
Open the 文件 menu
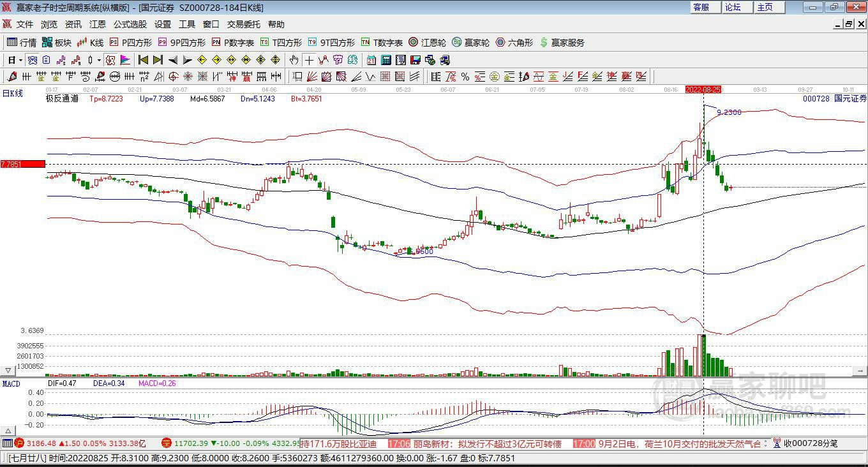(25, 24)
